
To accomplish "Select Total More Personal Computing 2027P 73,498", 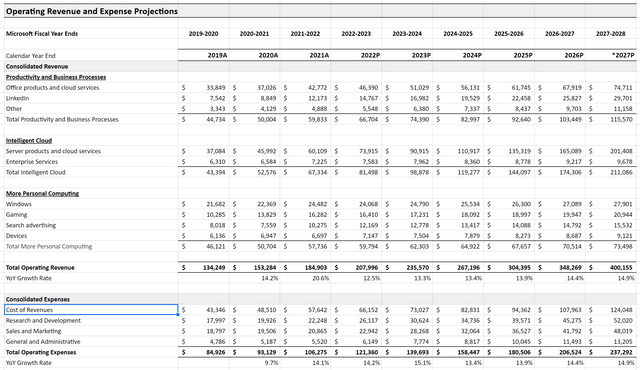I will (623, 247).
